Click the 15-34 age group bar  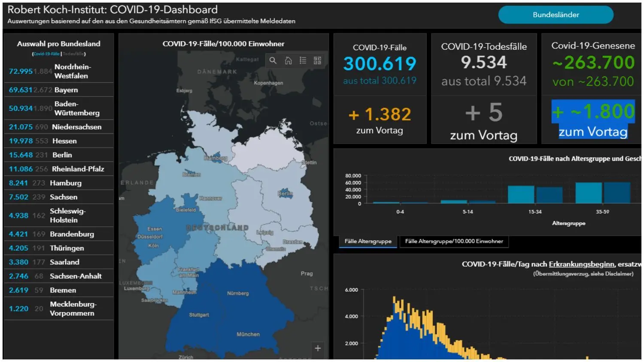point(521,195)
